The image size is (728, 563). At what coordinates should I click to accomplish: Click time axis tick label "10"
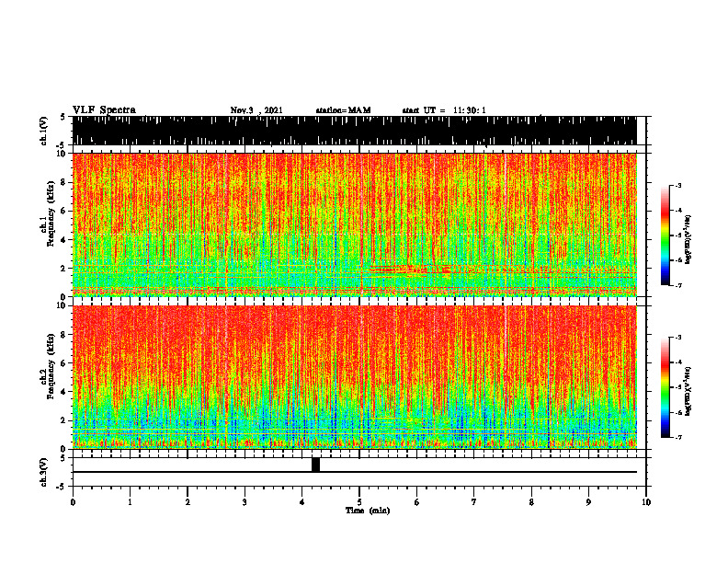click(x=646, y=502)
